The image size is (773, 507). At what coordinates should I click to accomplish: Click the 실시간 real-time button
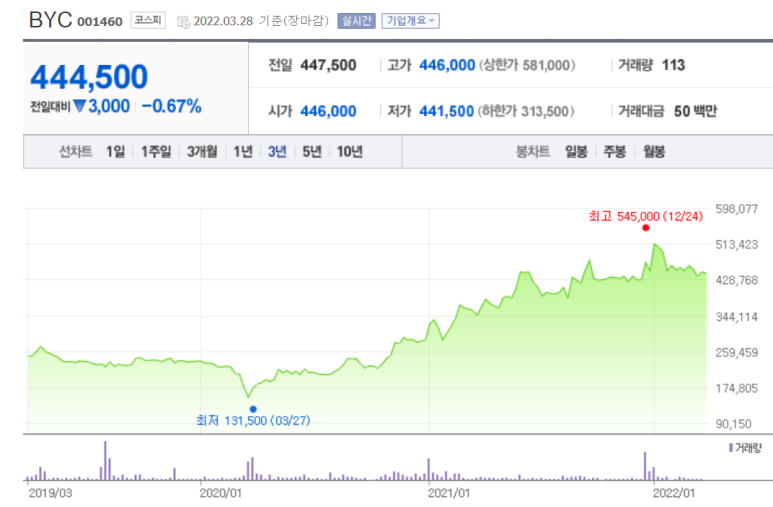[356, 21]
